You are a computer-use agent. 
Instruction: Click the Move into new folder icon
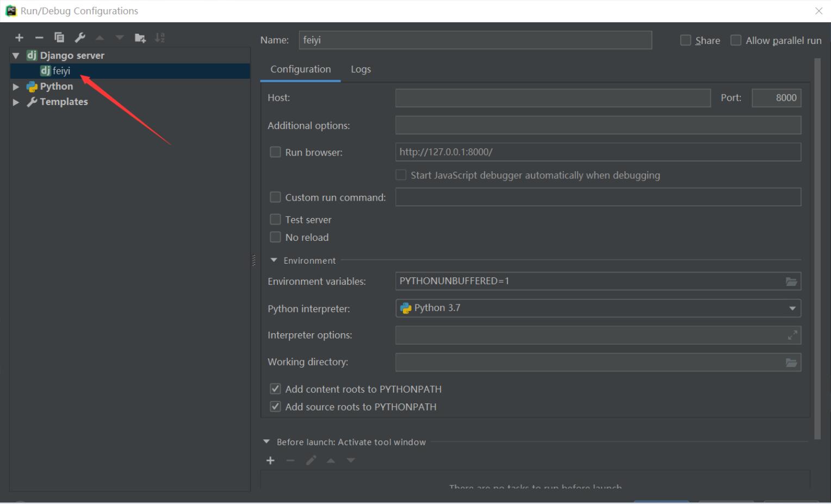pyautogui.click(x=140, y=38)
